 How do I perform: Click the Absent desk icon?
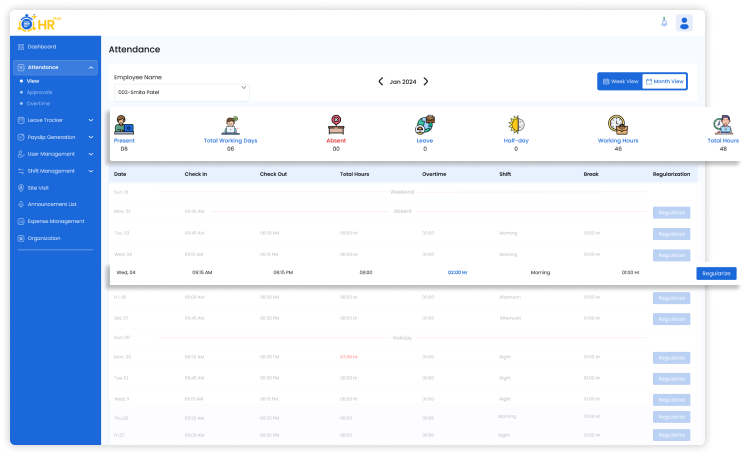[335, 124]
